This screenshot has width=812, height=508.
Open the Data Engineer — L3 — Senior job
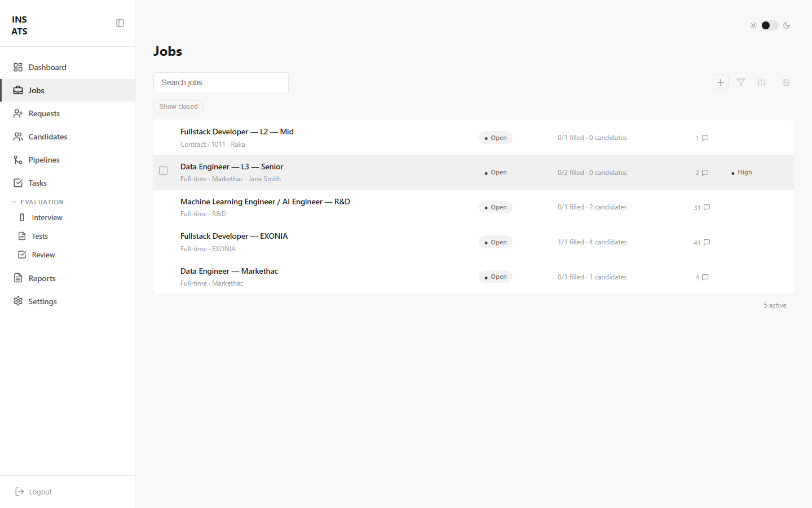tap(232, 167)
